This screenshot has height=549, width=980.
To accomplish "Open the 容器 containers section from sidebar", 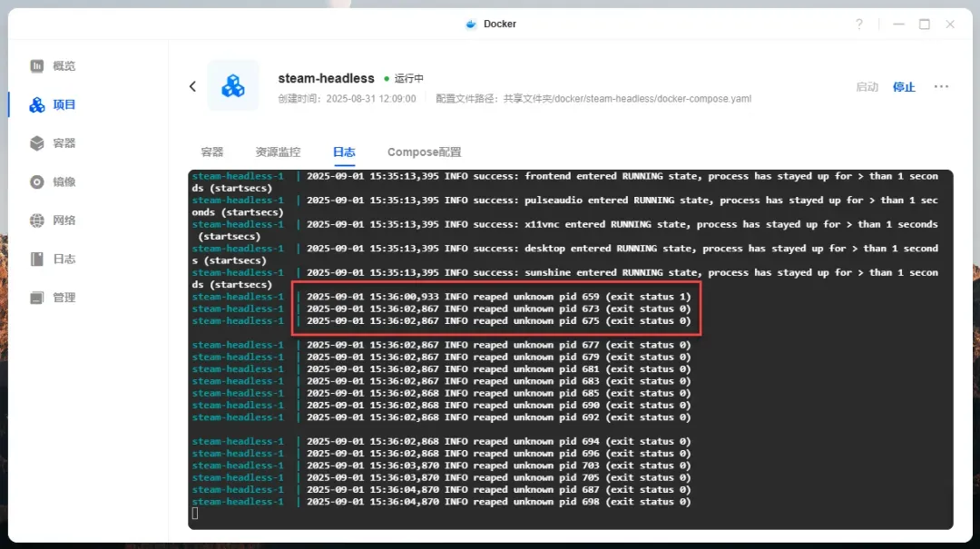I will pyautogui.click(x=52, y=142).
